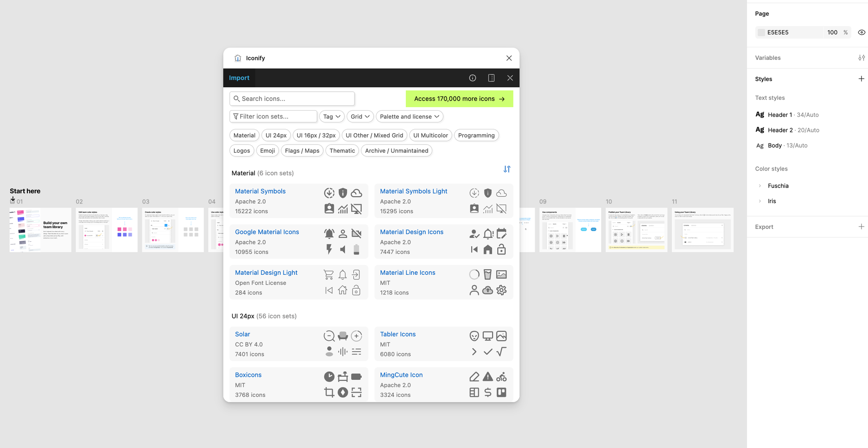Select the Body text style
Viewport: 868px width, 448px height.
[782, 145]
